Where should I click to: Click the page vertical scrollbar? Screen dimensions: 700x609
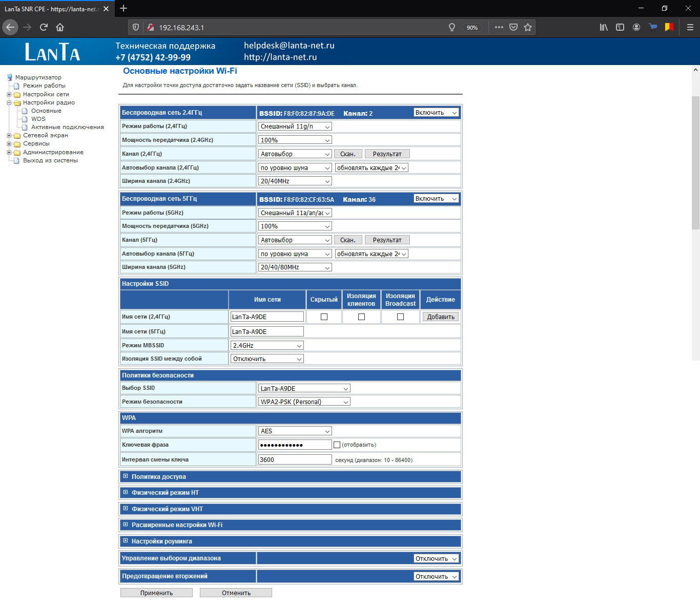[x=695, y=163]
